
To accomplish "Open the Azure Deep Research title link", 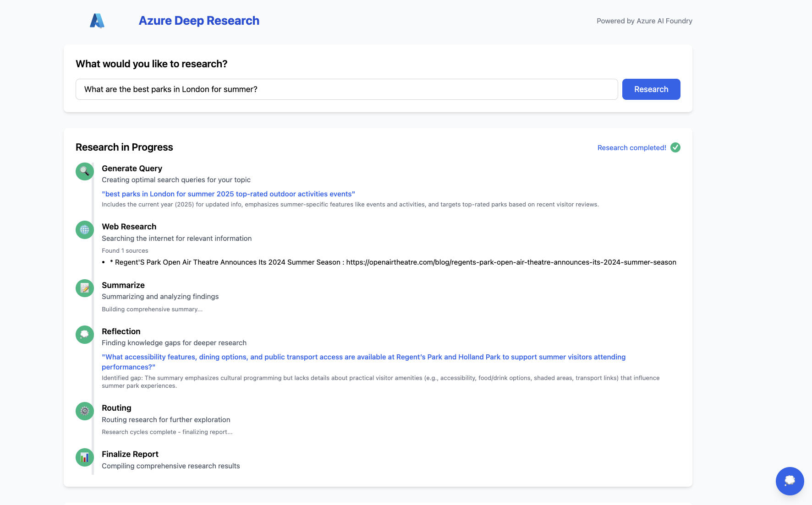I will (199, 21).
